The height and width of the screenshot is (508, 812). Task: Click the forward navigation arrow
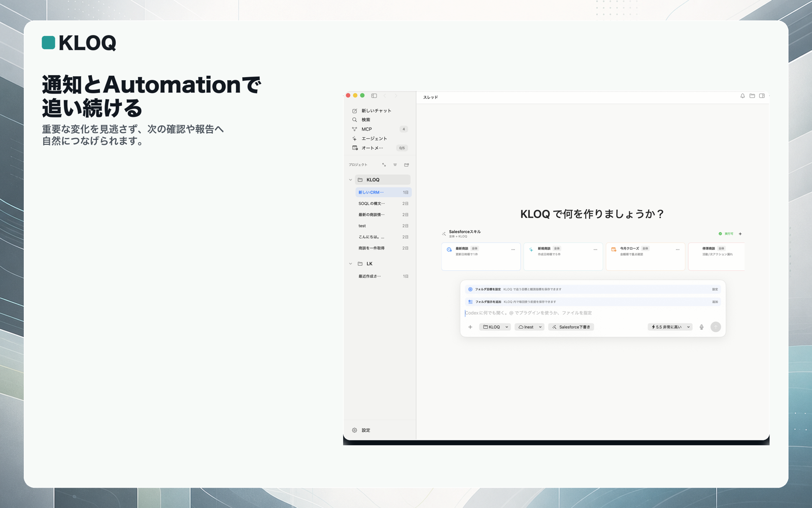396,96
